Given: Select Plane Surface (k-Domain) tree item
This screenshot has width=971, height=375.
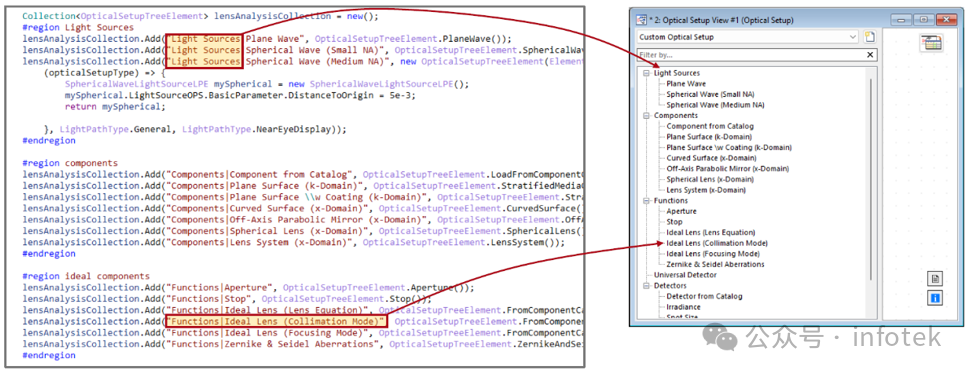Looking at the screenshot, I should tap(709, 137).
